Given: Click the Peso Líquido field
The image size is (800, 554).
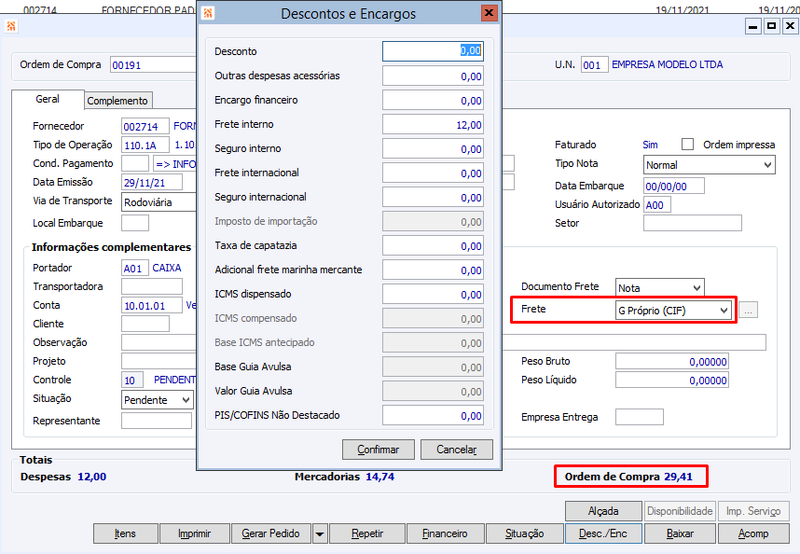Looking at the screenshot, I should [x=672, y=380].
